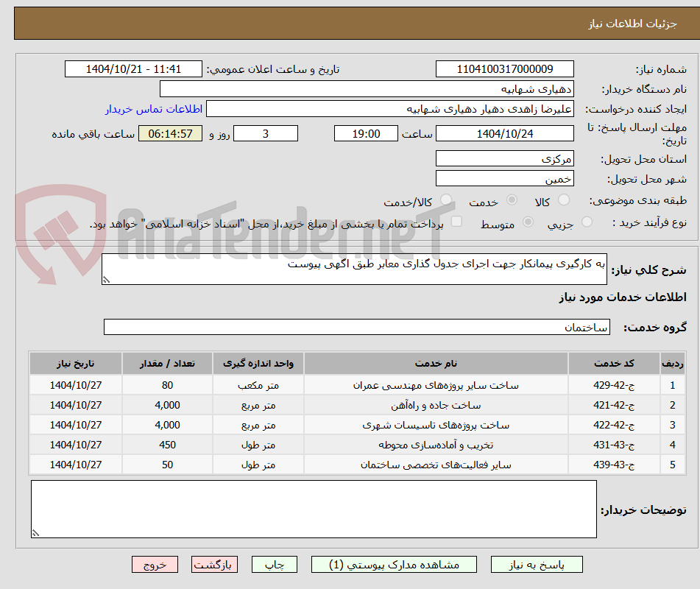The height and width of the screenshot is (589, 700).
Task: Click the خروج exit button
Action: point(155,565)
